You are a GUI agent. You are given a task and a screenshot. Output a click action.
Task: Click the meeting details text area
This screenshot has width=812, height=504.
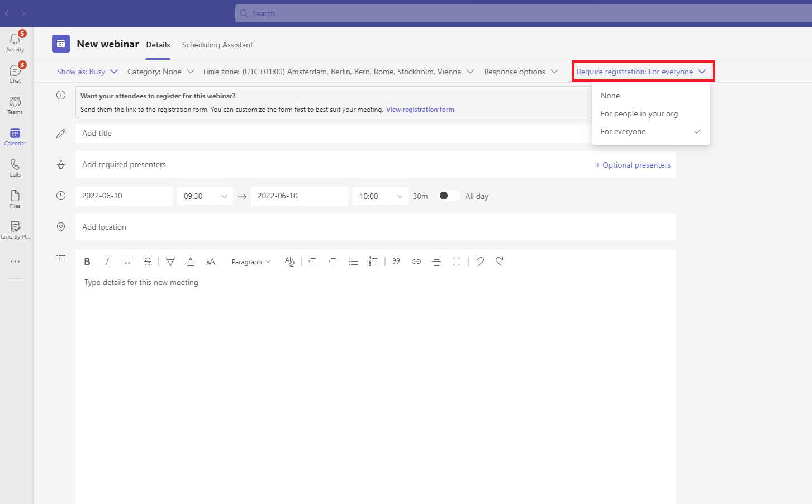[x=376, y=388]
